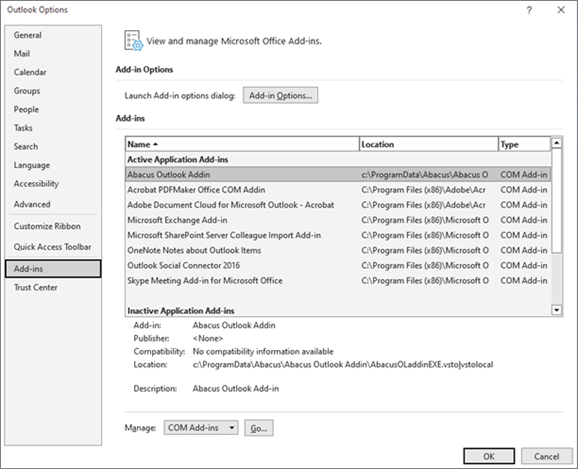Open Quick Access Toolbar settings
578x469 pixels.
tap(52, 247)
